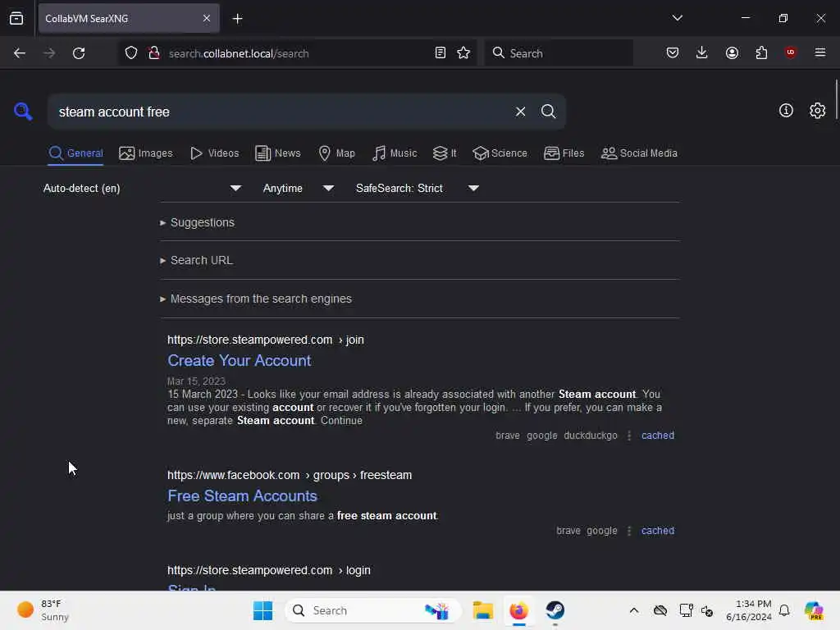Image resolution: width=840 pixels, height=630 pixels.
Task: Open Firefox View tab overview icon
Action: tap(16, 18)
